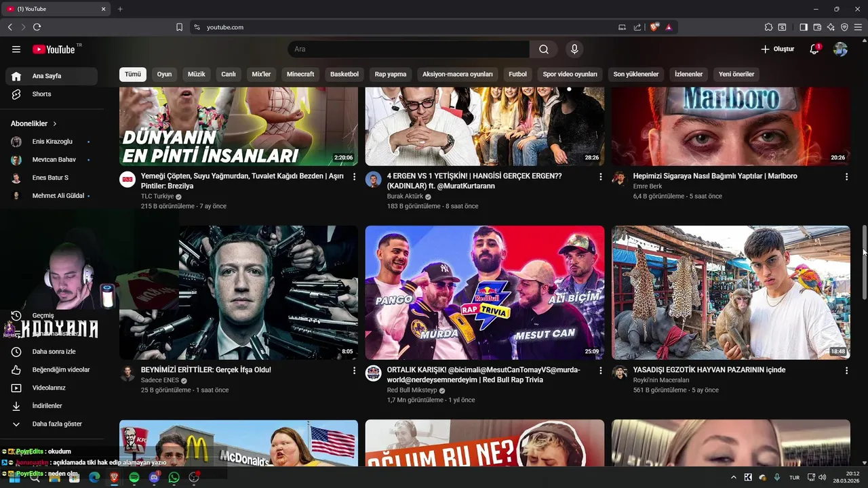Open the browser main menu
Image resolution: width=868 pixels, height=488 pixels.
point(858,27)
